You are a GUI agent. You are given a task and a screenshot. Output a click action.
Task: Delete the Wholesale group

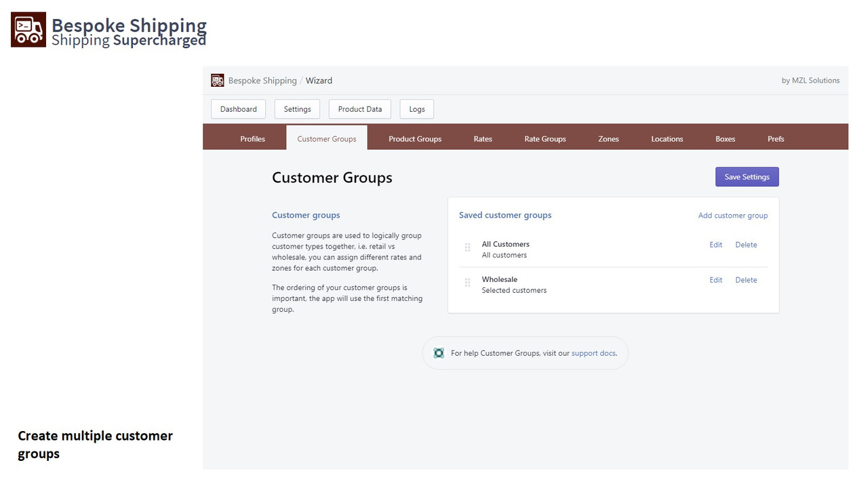[745, 279]
